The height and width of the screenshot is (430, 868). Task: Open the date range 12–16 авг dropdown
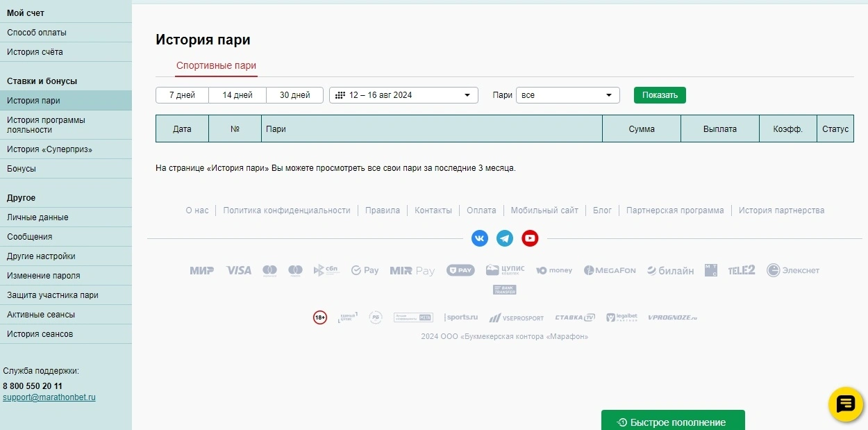tap(403, 94)
